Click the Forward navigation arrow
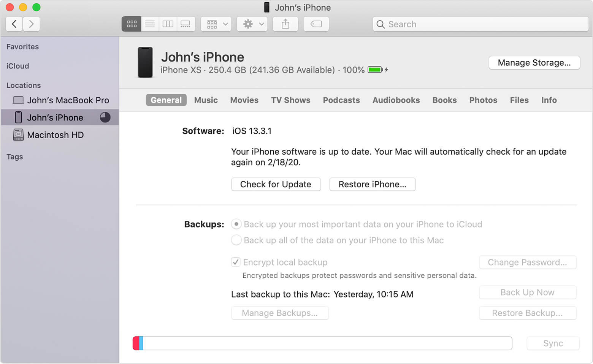This screenshot has width=593, height=364. (32, 24)
